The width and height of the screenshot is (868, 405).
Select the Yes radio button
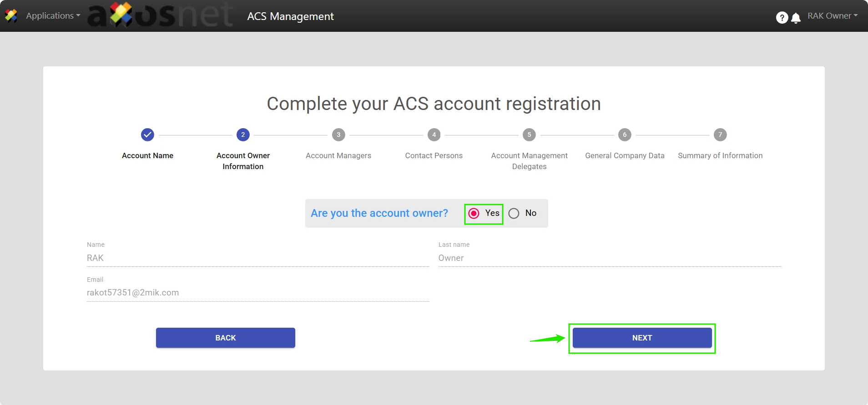474,213
